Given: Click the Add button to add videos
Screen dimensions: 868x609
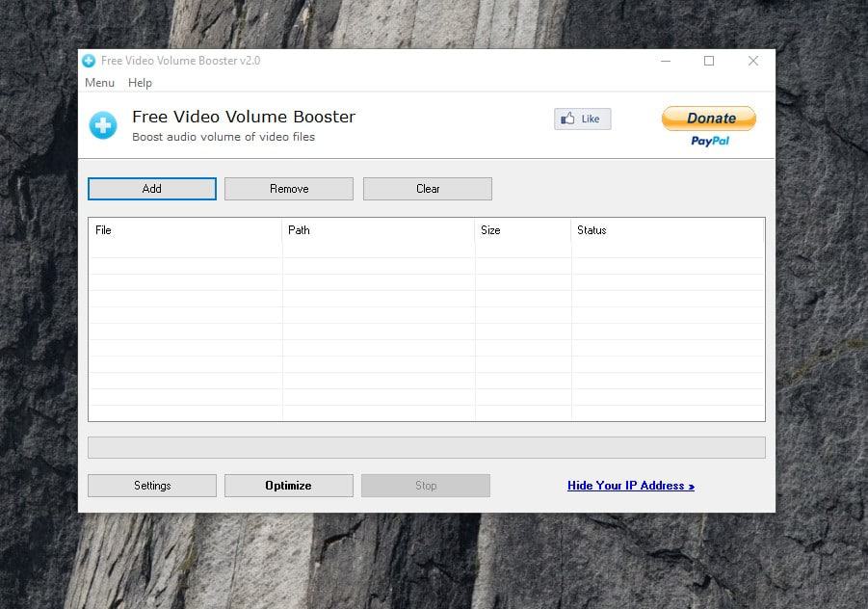Looking at the screenshot, I should (x=151, y=189).
